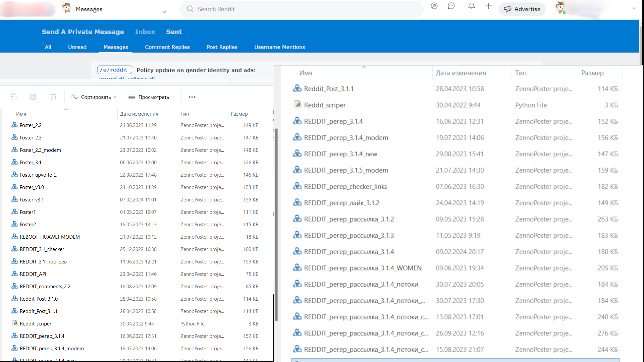The width and height of the screenshot is (644, 362).
Task: Click the rename icon in explorer toolbar
Action: click(x=13, y=97)
